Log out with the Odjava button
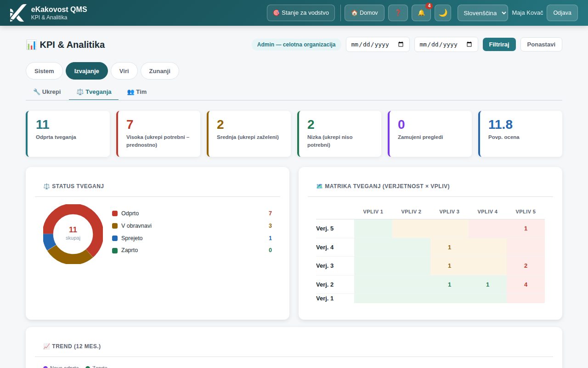 562,13
